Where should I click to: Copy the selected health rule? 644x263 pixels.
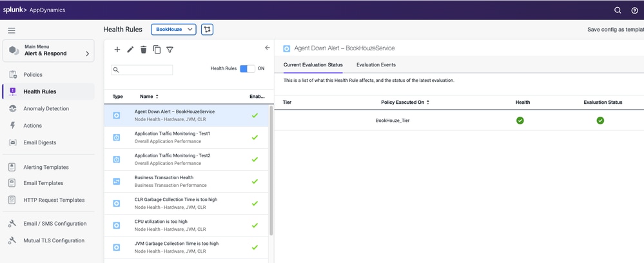click(157, 50)
